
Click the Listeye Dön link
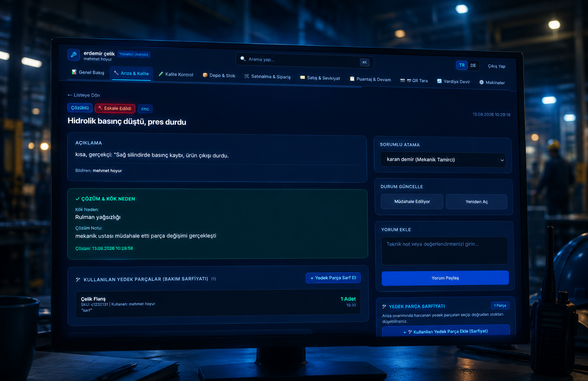pos(84,95)
